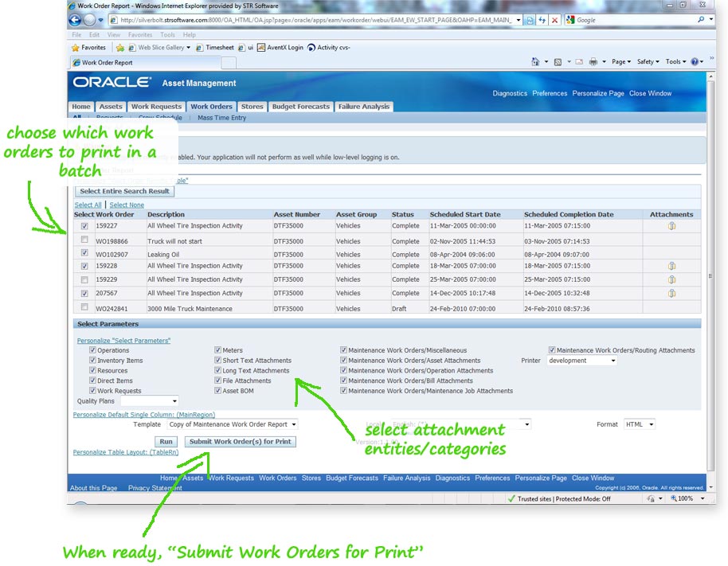Switch to the Assets tab

(111, 107)
